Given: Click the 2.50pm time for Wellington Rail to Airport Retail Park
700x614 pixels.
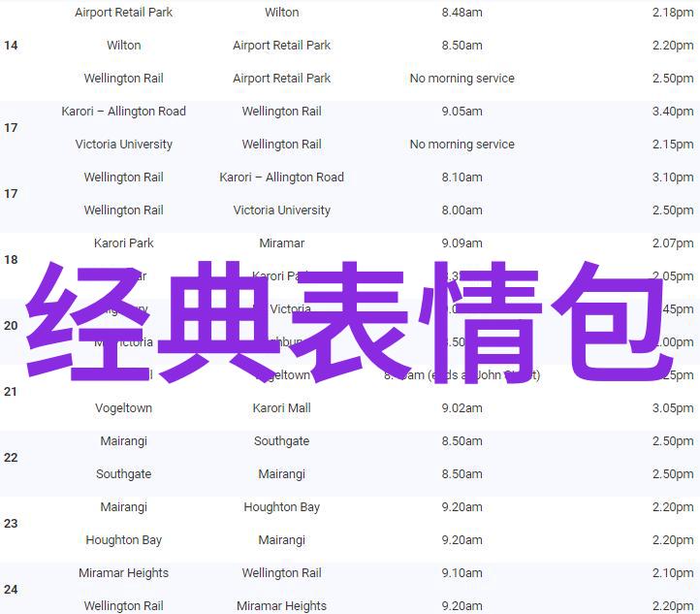Looking at the screenshot, I should point(673,79).
